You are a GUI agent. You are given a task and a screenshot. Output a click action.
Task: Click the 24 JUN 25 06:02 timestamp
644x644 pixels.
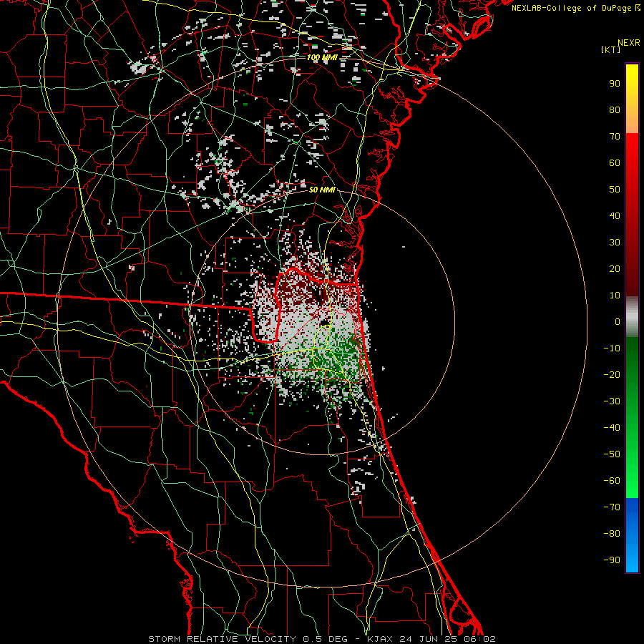point(447,639)
